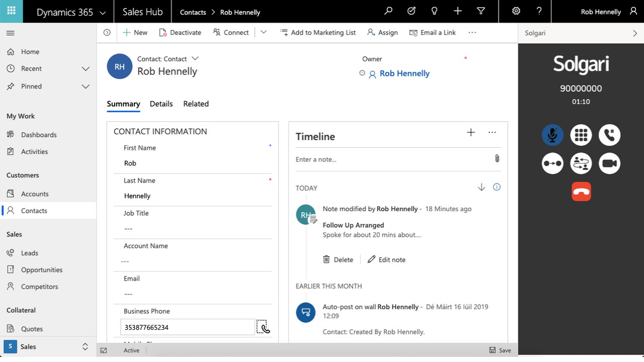Edit the Follow Up Arranged note
The height and width of the screenshot is (362, 644).
(386, 259)
